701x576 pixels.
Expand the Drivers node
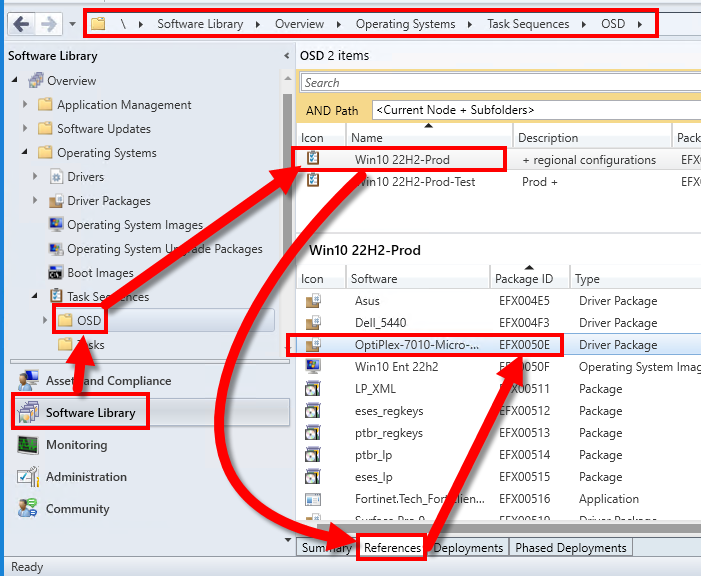[35, 176]
